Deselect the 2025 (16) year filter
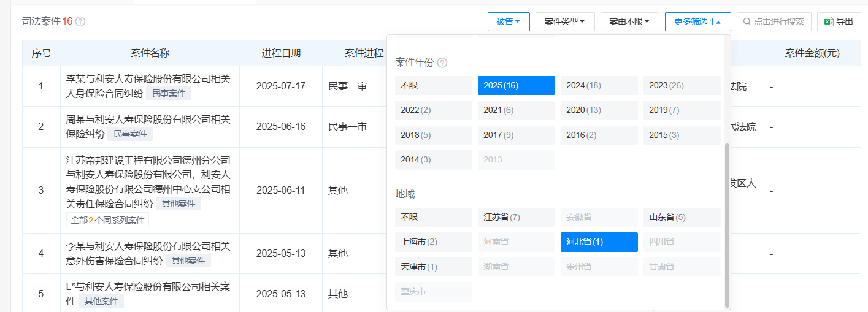The width and height of the screenshot is (868, 312). pyautogui.click(x=517, y=85)
